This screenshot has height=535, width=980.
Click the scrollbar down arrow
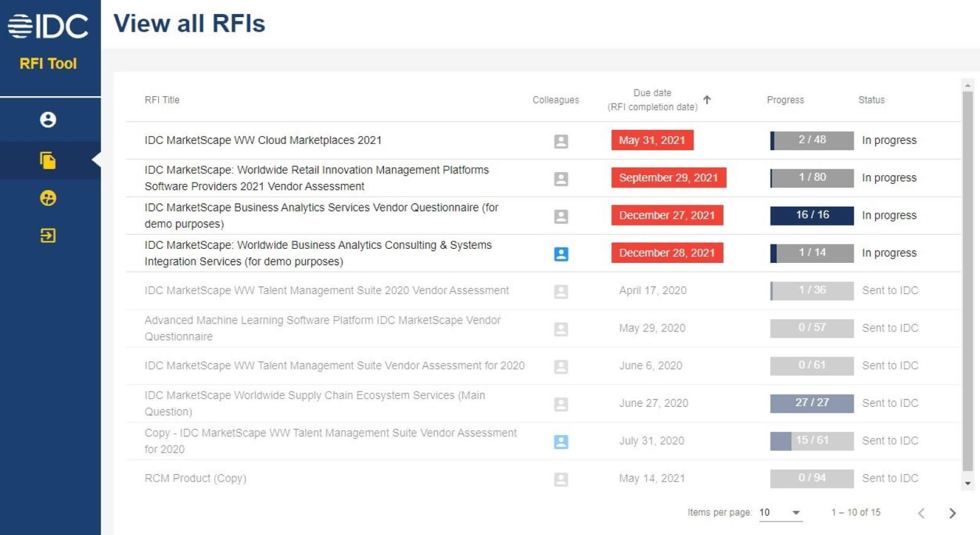968,484
